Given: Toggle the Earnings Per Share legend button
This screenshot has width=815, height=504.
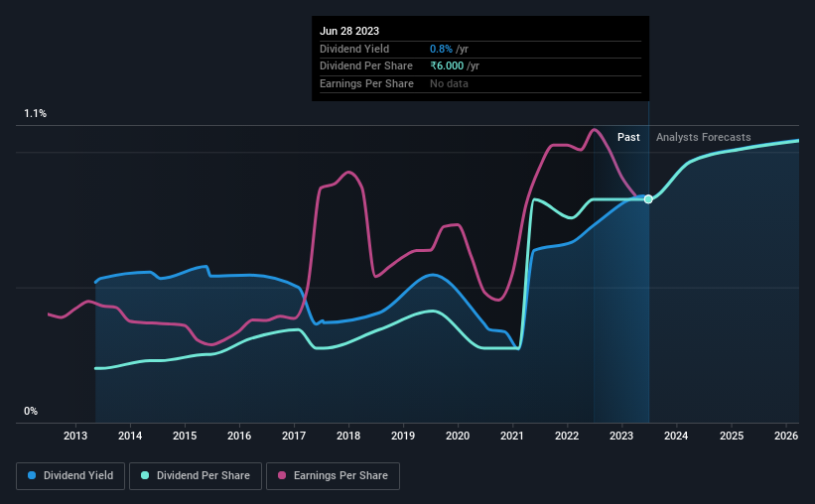Looking at the screenshot, I should tap(333, 476).
